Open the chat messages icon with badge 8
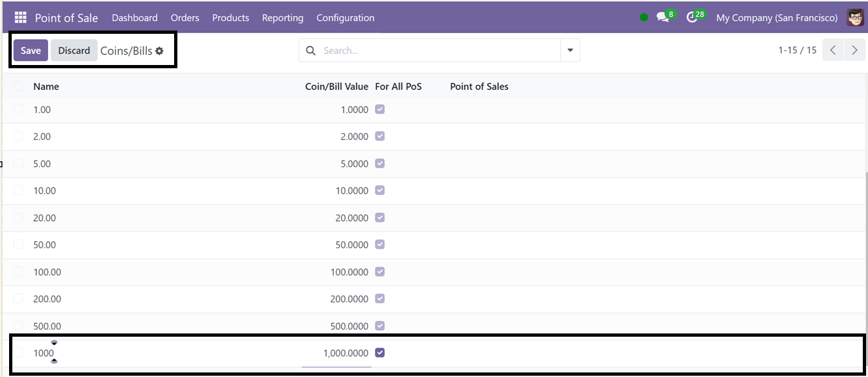This screenshot has width=868, height=377. (664, 17)
